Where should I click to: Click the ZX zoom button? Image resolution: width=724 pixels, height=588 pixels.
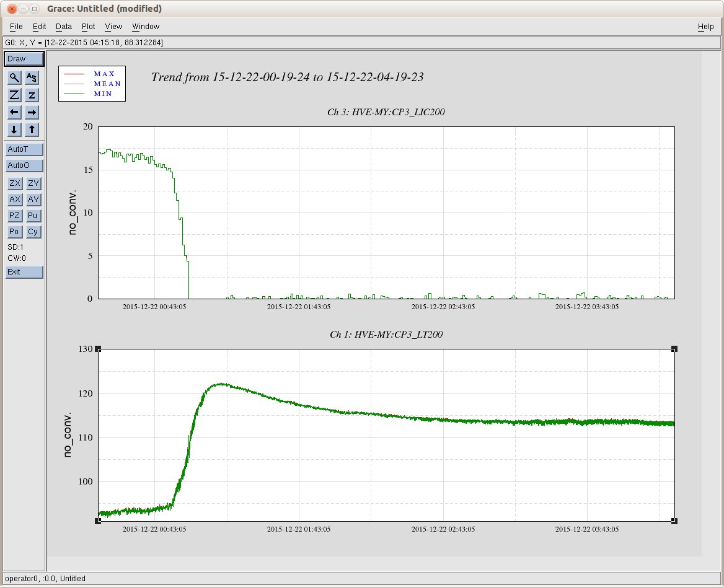pyautogui.click(x=15, y=183)
